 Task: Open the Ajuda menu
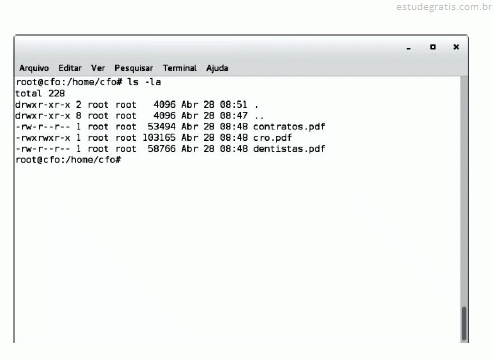pyautogui.click(x=217, y=68)
